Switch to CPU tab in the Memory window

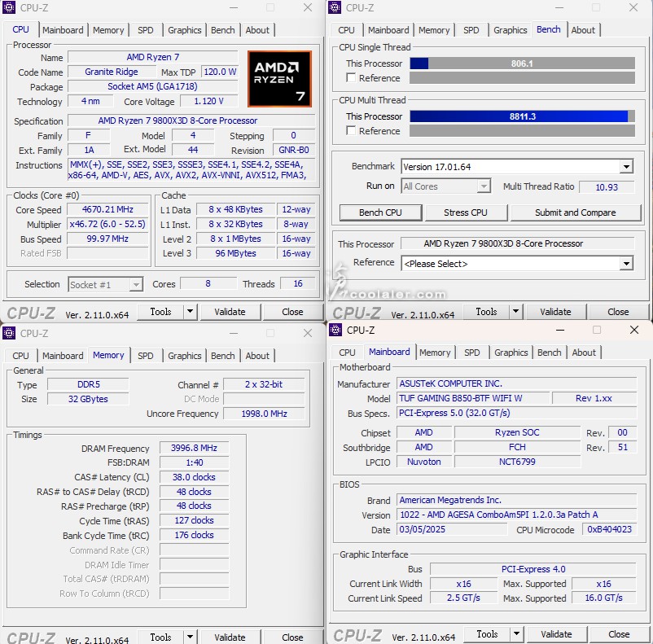pos(20,356)
